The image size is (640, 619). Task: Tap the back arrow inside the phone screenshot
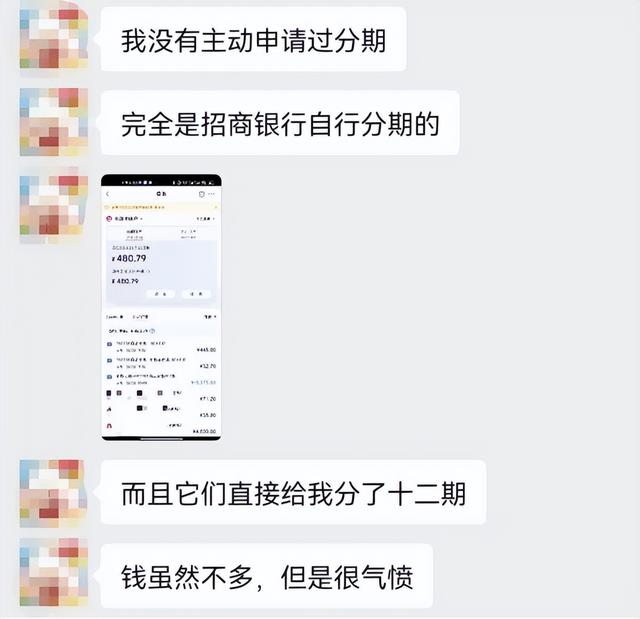click(x=108, y=194)
